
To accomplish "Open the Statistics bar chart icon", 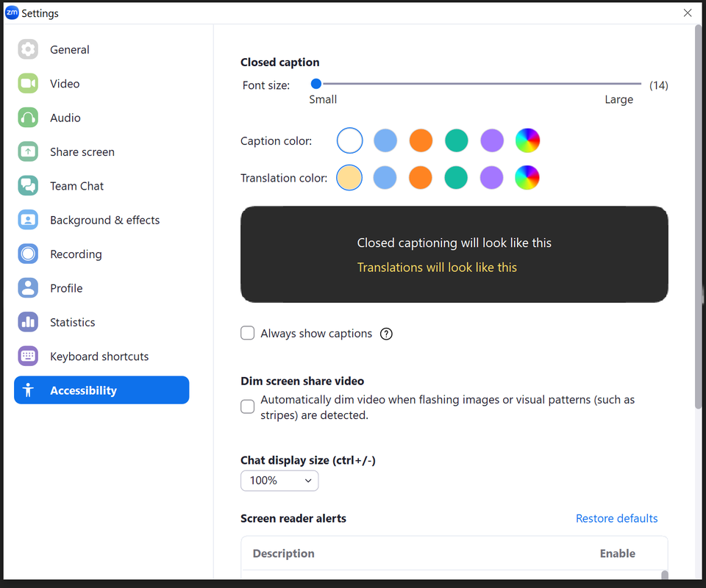I will click(x=28, y=322).
